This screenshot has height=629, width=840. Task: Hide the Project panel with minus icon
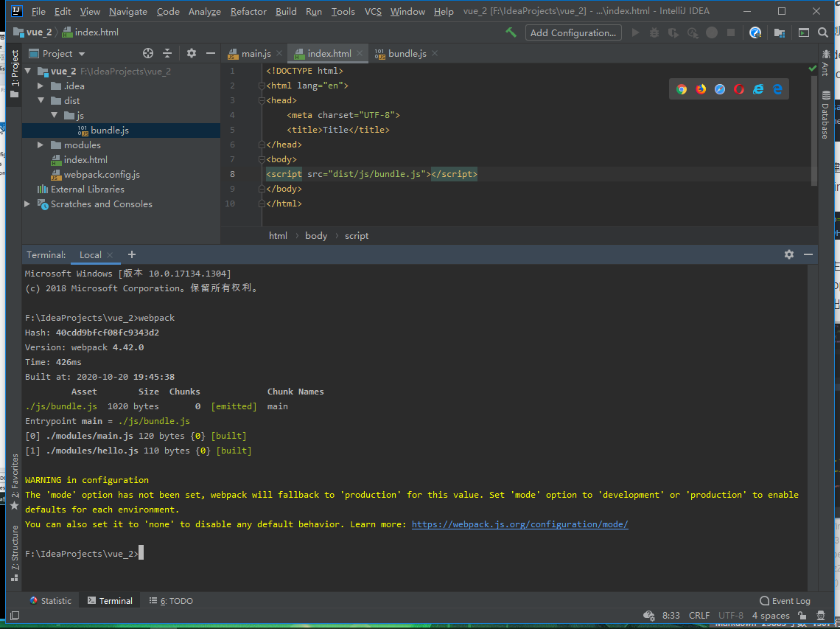click(x=211, y=53)
